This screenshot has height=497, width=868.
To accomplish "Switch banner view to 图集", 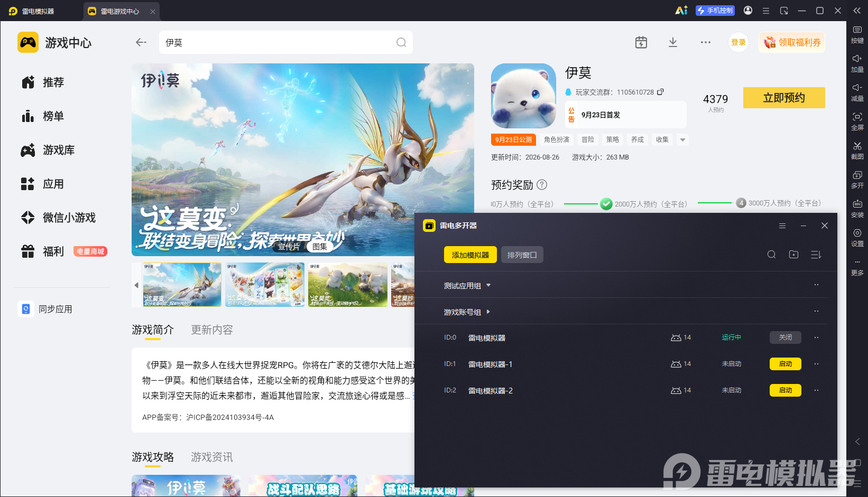I will pyautogui.click(x=319, y=247).
